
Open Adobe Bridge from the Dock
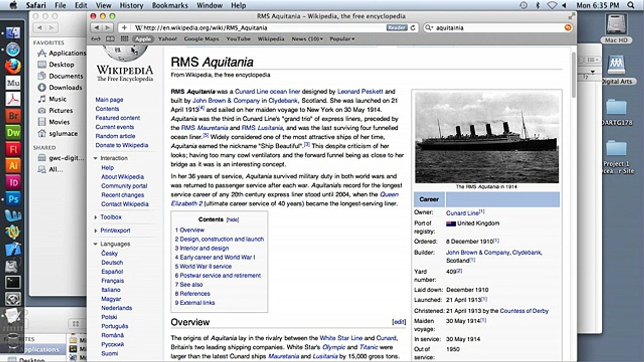pyautogui.click(x=13, y=116)
